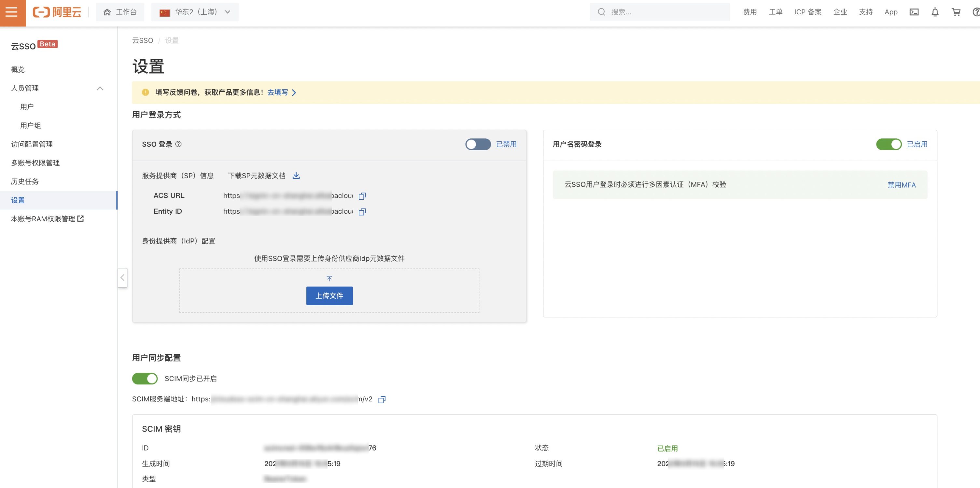Click the 上传文件 button

[x=329, y=296]
